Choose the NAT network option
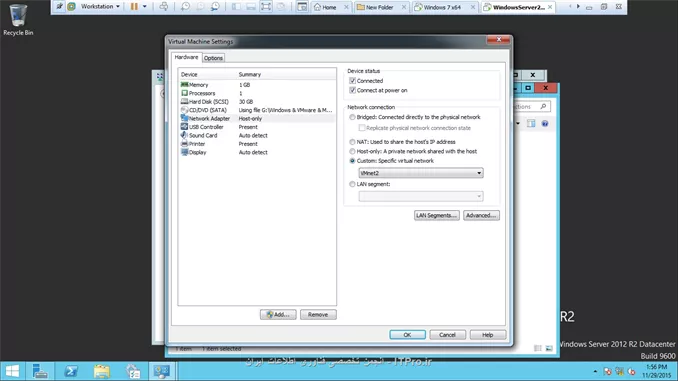Screen dimensions: 678x381 352,142
